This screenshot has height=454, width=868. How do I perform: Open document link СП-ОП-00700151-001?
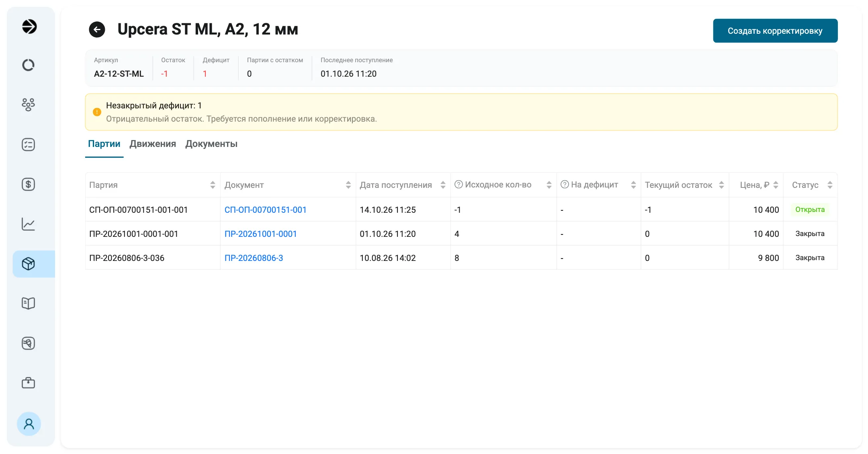tap(265, 210)
